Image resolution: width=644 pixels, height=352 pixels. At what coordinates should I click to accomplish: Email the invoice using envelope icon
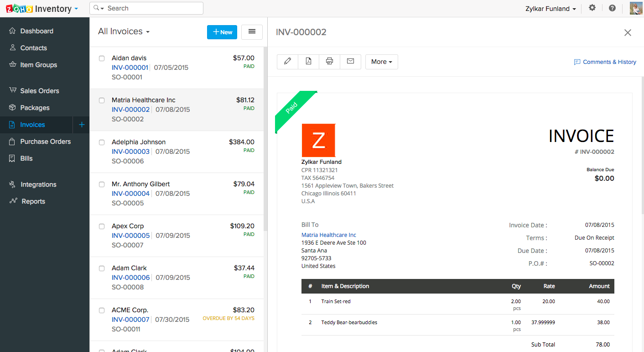350,62
